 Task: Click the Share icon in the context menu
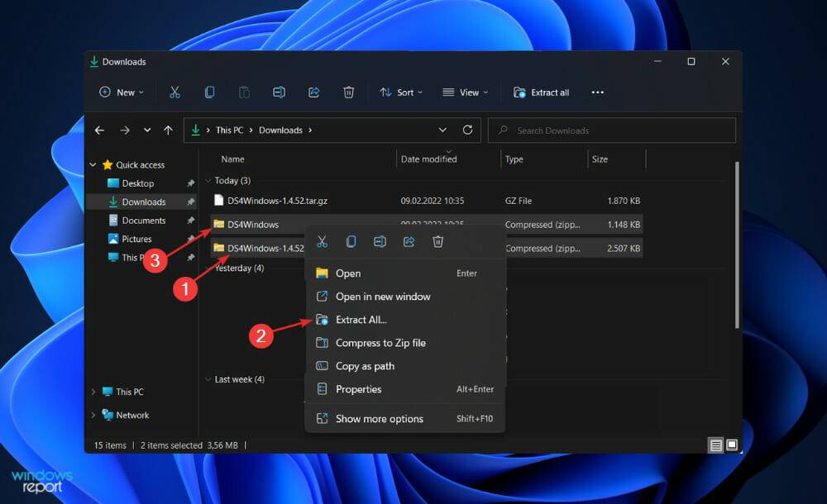(x=409, y=241)
